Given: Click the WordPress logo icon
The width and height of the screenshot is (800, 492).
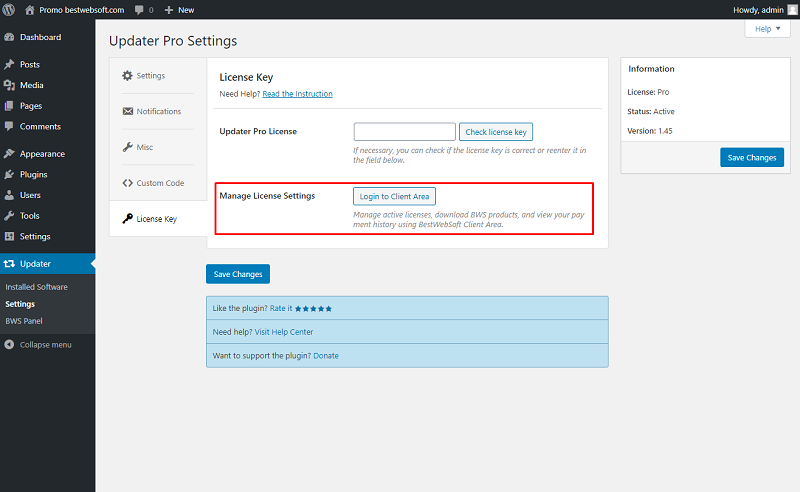Looking at the screenshot, I should (9, 10).
